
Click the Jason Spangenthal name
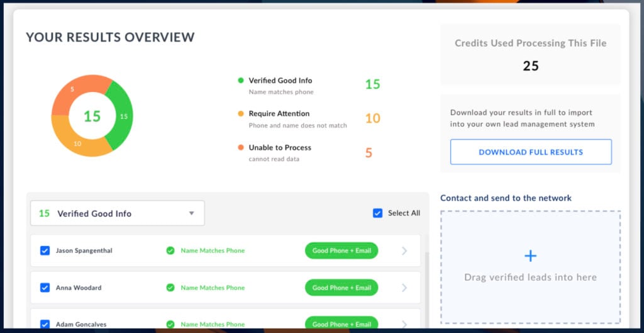point(84,251)
